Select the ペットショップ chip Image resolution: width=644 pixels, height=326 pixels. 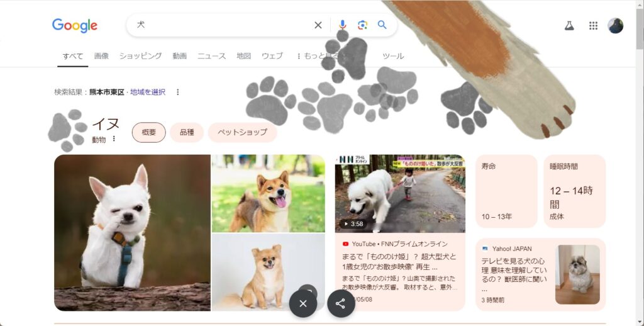(x=242, y=132)
